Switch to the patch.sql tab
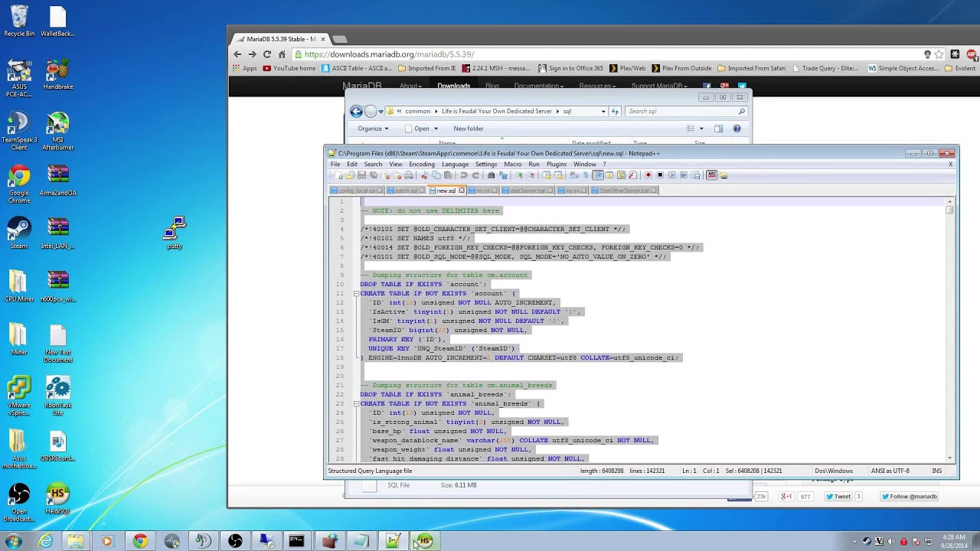Image resolution: width=980 pixels, height=551 pixels. 406,191
